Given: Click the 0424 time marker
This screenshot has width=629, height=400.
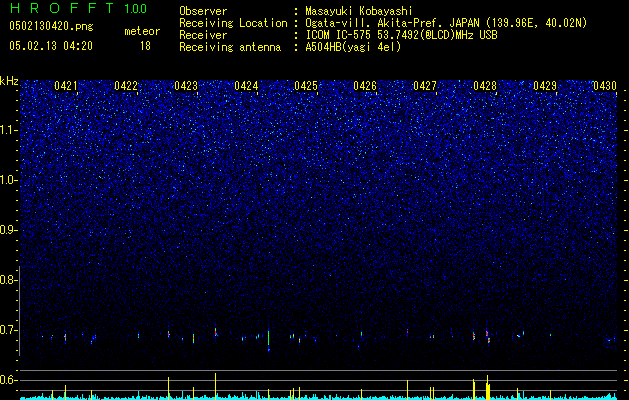Looking at the screenshot, I should (x=246, y=86).
